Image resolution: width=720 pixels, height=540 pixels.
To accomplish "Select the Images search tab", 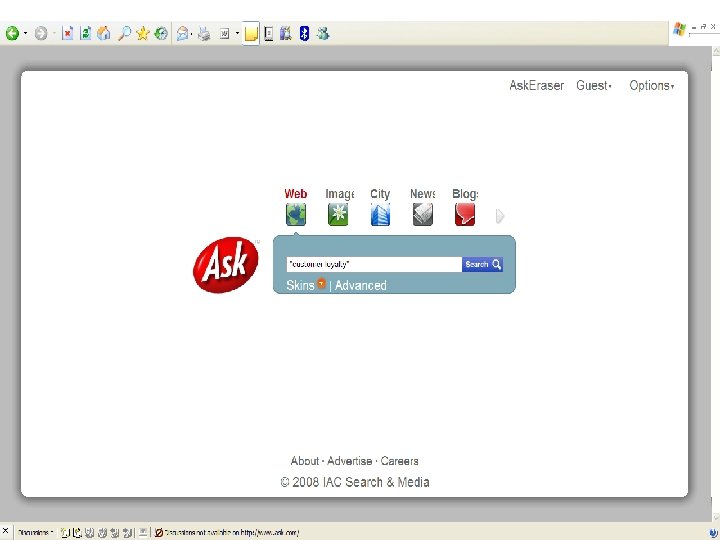I will click(x=340, y=194).
